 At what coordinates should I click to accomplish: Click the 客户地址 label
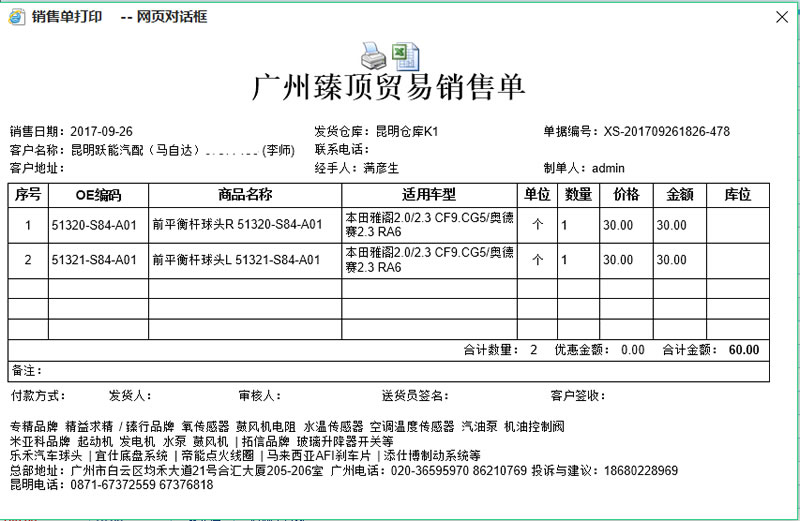pos(37,168)
